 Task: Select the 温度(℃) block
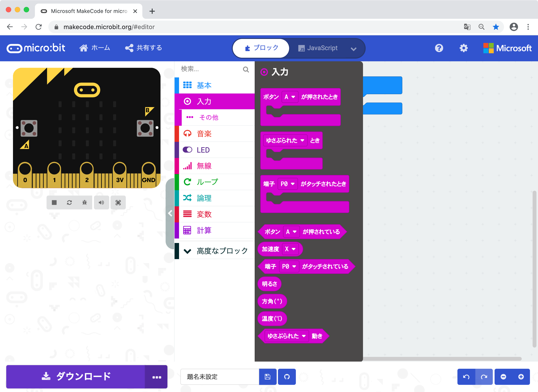click(272, 319)
